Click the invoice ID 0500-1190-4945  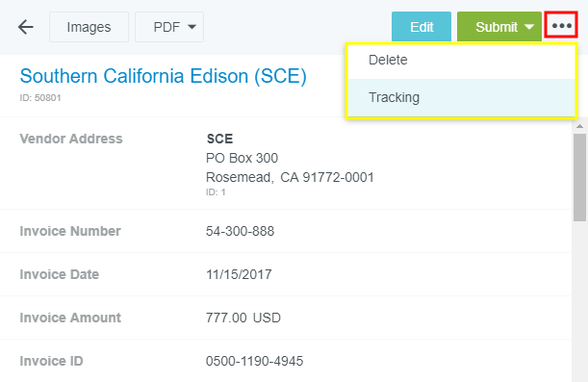tap(254, 361)
